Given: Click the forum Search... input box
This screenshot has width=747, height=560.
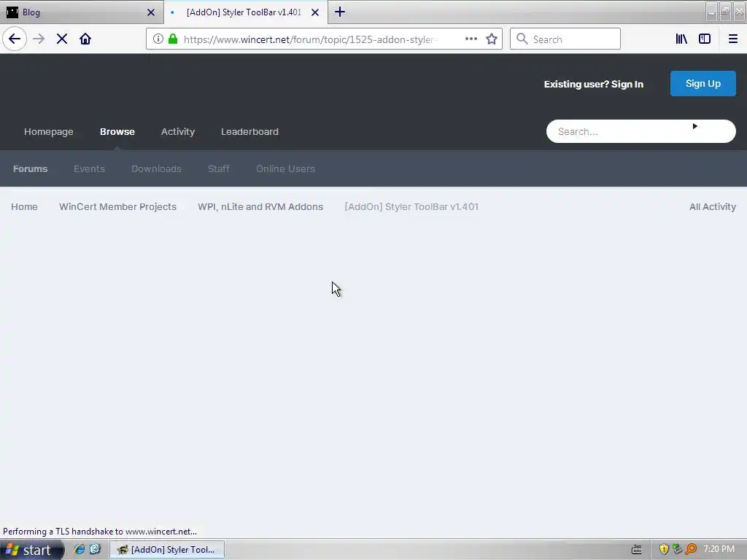Looking at the screenshot, I should click(640, 131).
